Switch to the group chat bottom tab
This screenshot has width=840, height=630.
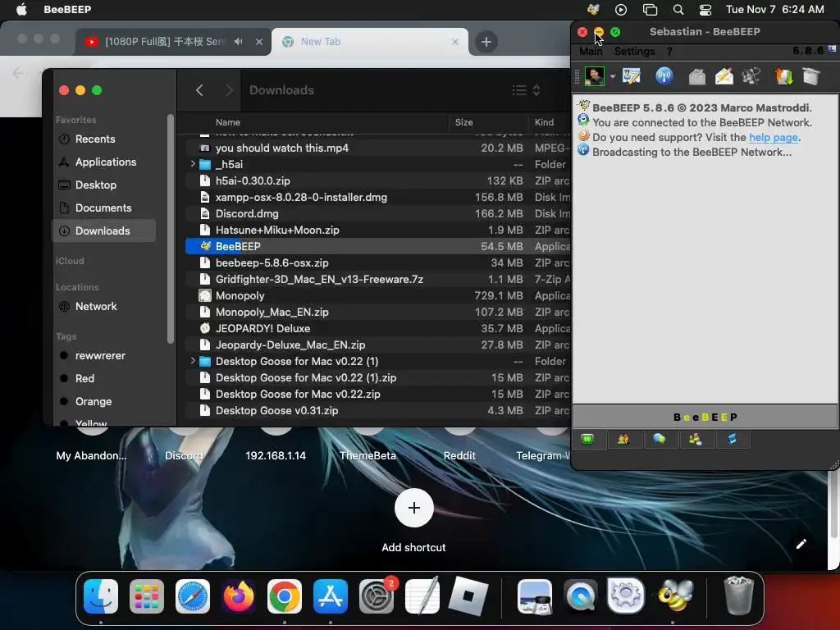coord(696,440)
